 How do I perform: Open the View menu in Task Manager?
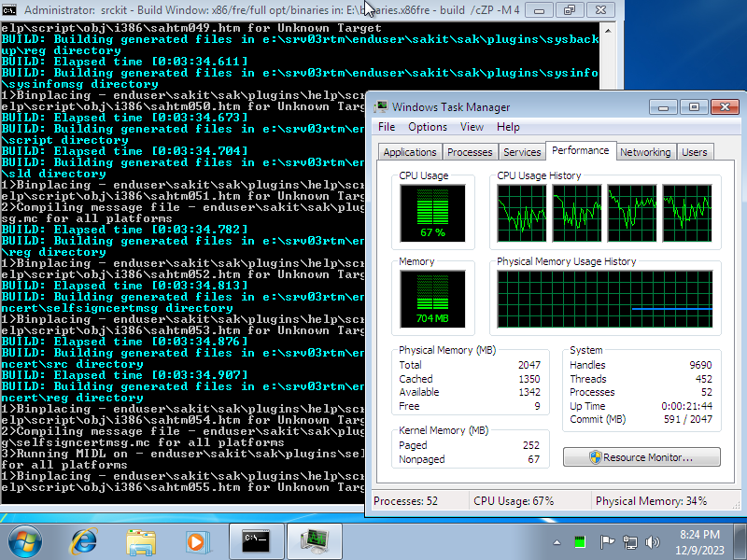coord(472,127)
